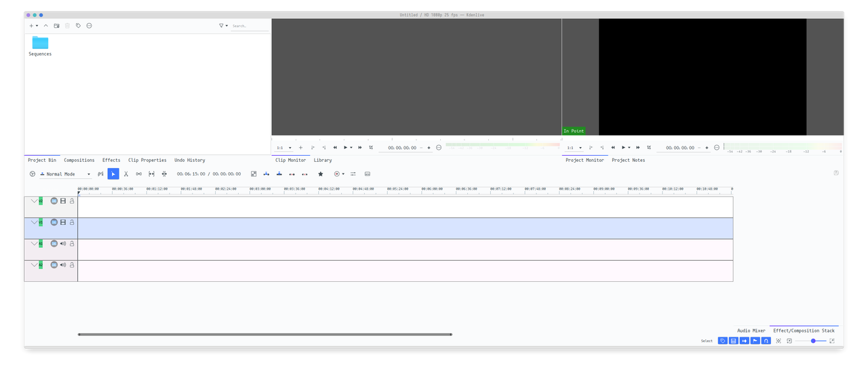Switch to the Compositions tab

coord(79,160)
